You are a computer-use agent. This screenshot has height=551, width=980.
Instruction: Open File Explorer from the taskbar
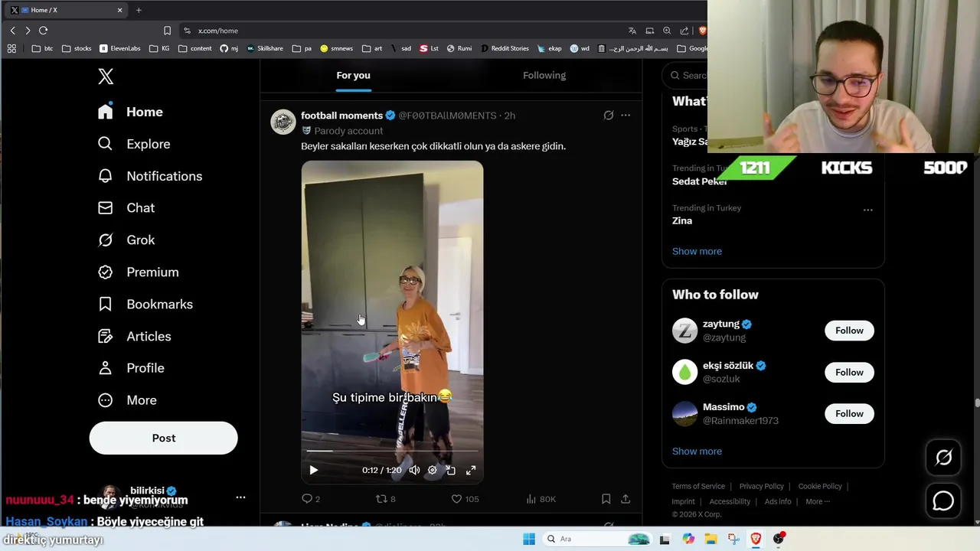coord(710,539)
